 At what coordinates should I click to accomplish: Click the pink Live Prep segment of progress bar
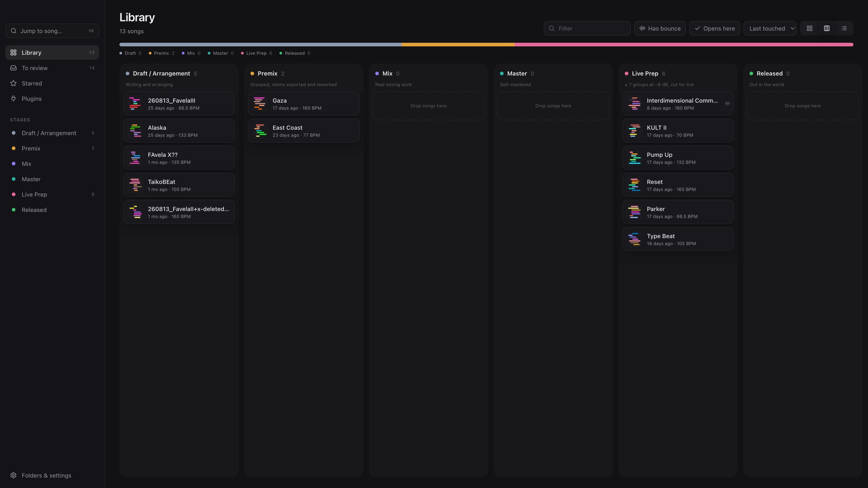pyautogui.click(x=684, y=44)
